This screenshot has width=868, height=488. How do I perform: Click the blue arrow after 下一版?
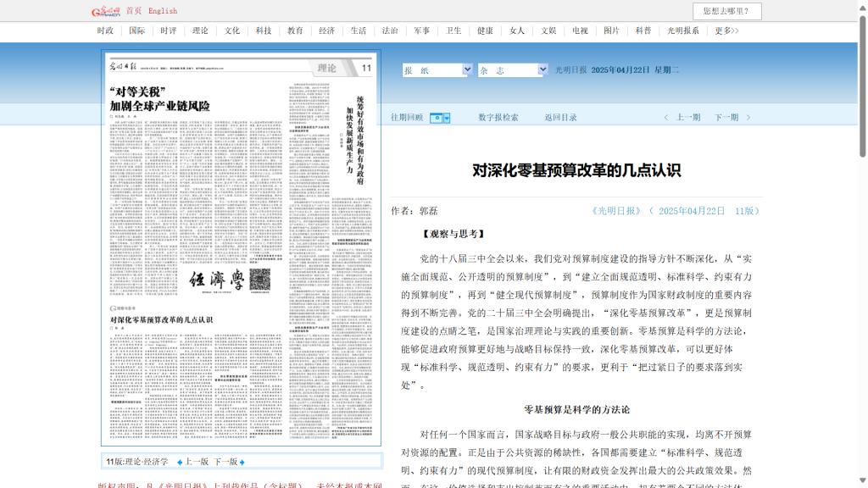tap(242, 463)
